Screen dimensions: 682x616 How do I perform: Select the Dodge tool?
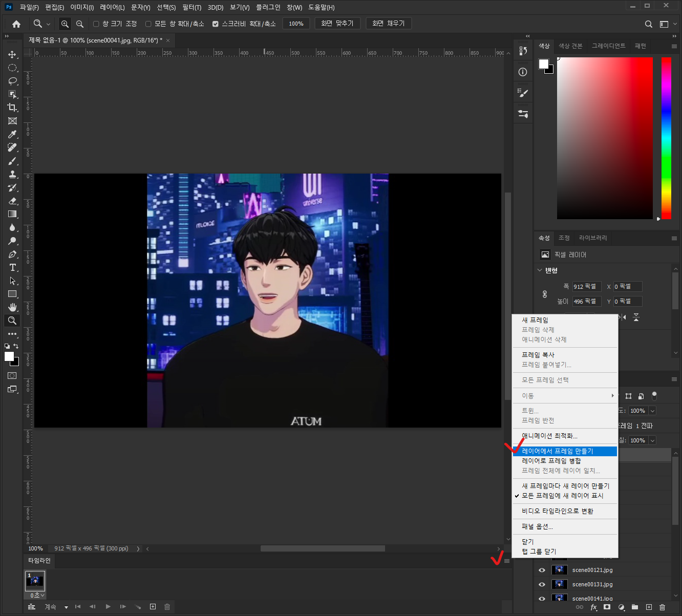click(x=12, y=241)
